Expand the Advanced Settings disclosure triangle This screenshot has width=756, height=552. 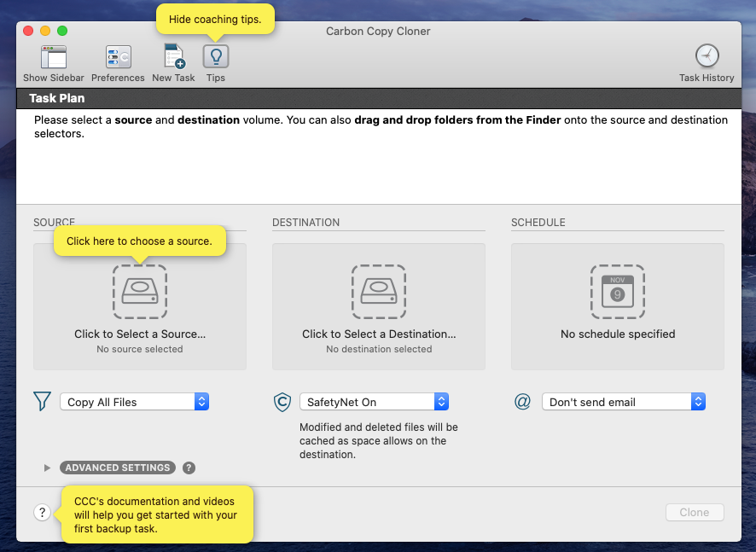[48, 468]
